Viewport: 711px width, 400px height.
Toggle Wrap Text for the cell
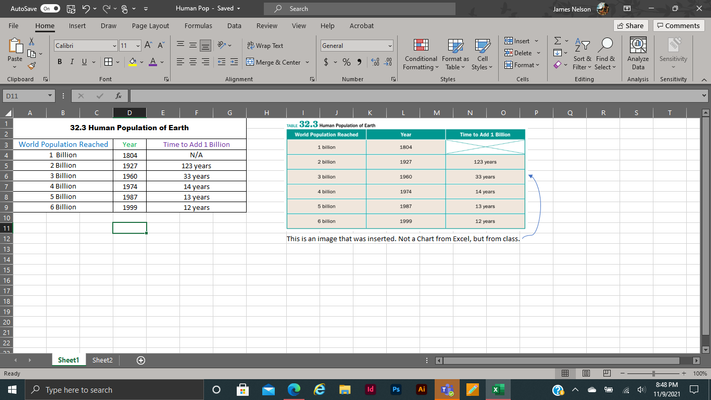point(265,45)
